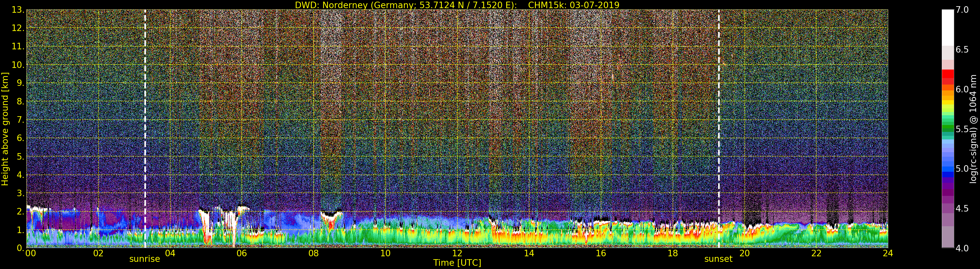The height and width of the screenshot is (269, 980).
Task: Click the 'CHM15k: 03-07-2019' date label
Action: tap(574, 5)
